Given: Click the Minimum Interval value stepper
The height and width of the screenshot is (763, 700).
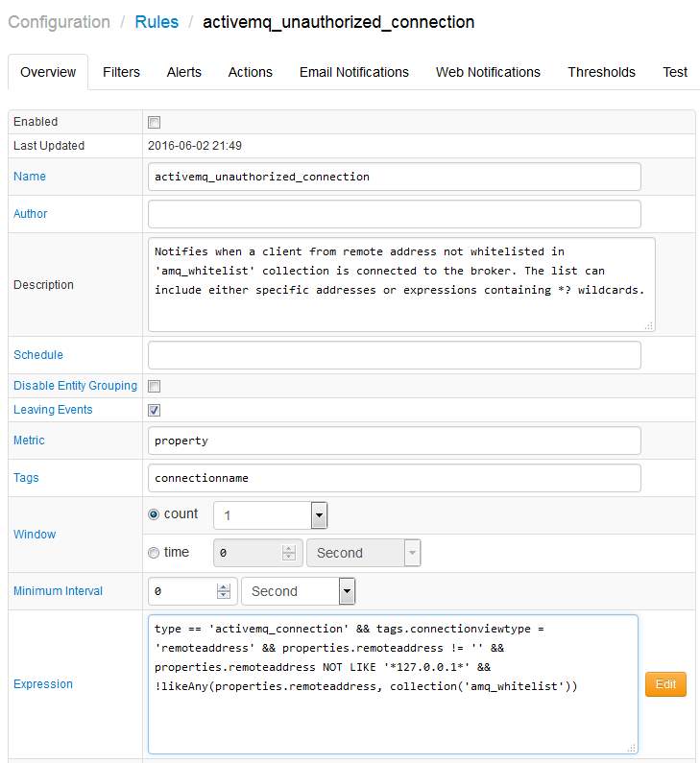Looking at the screenshot, I should click(x=224, y=591).
